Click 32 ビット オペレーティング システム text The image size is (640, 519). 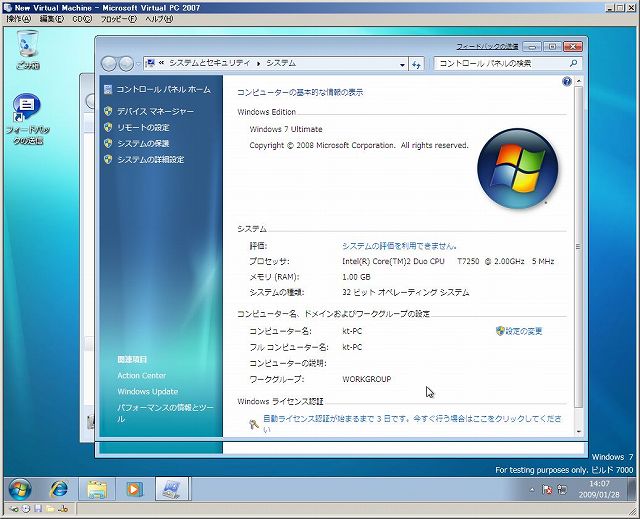[406, 293]
